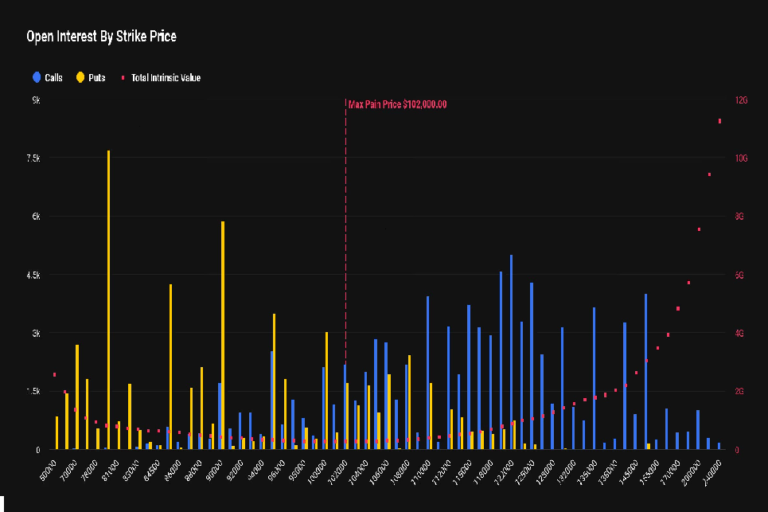Click the 7.5k left axis label

click(x=34, y=158)
